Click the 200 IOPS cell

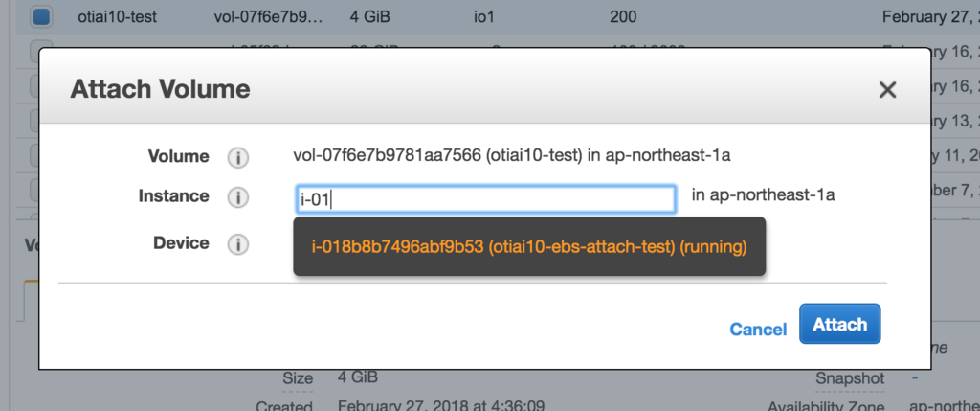[623, 16]
